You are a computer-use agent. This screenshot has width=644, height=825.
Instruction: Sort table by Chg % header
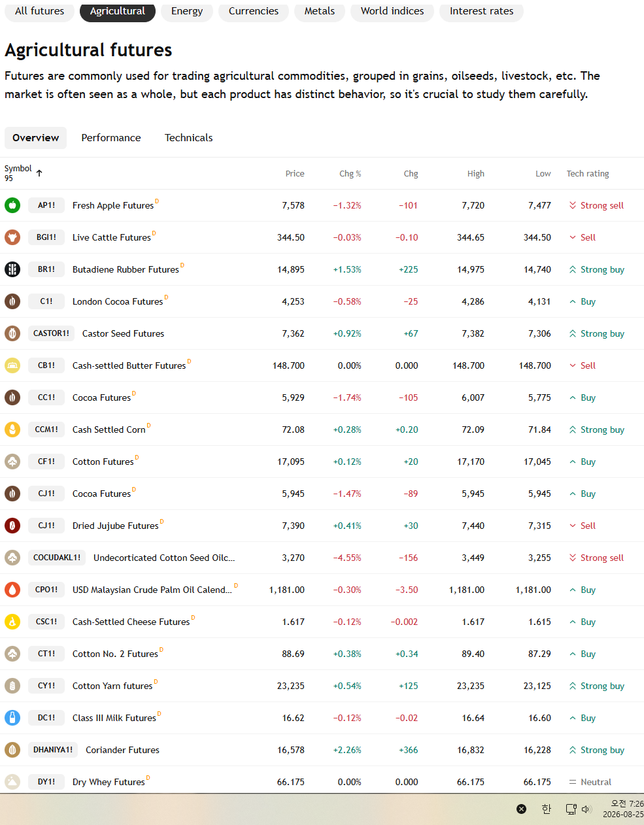(x=350, y=173)
